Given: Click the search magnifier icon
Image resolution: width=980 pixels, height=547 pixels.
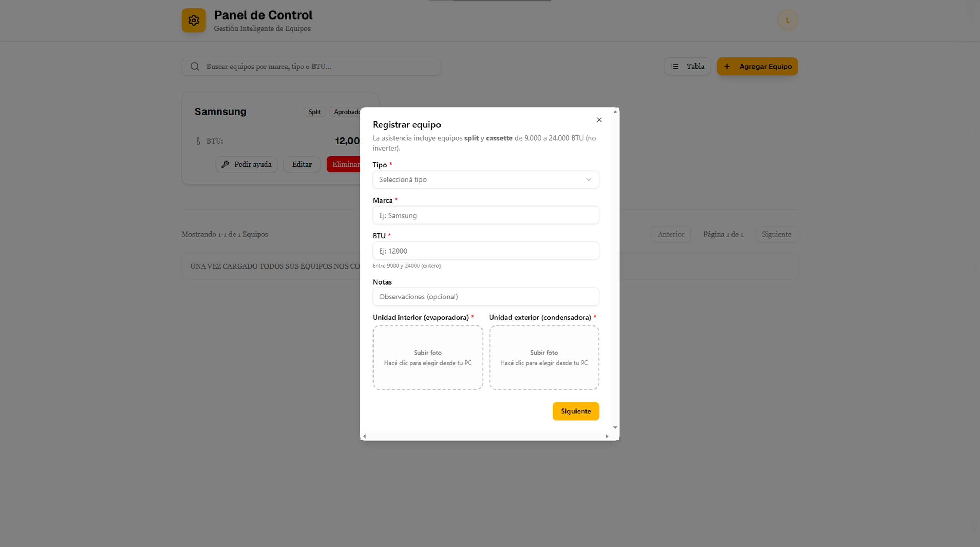Looking at the screenshot, I should pyautogui.click(x=195, y=67).
